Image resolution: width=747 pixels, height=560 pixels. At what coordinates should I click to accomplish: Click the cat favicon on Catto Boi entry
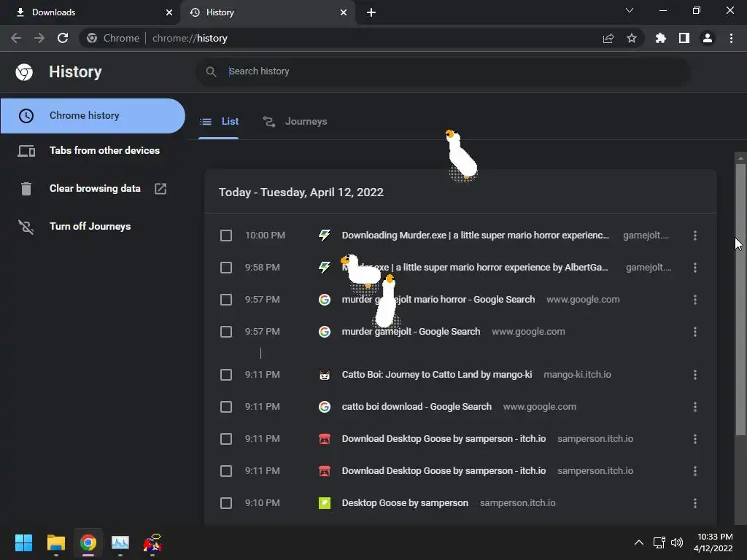[x=325, y=375]
